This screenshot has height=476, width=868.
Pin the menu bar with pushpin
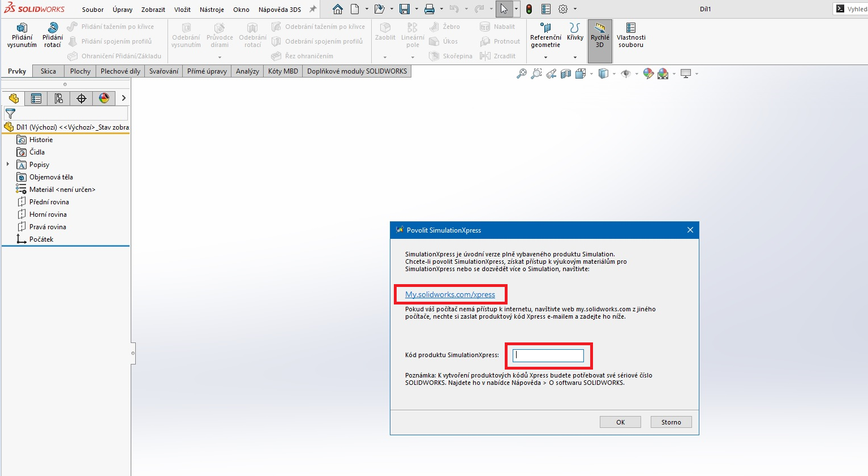pyautogui.click(x=312, y=10)
